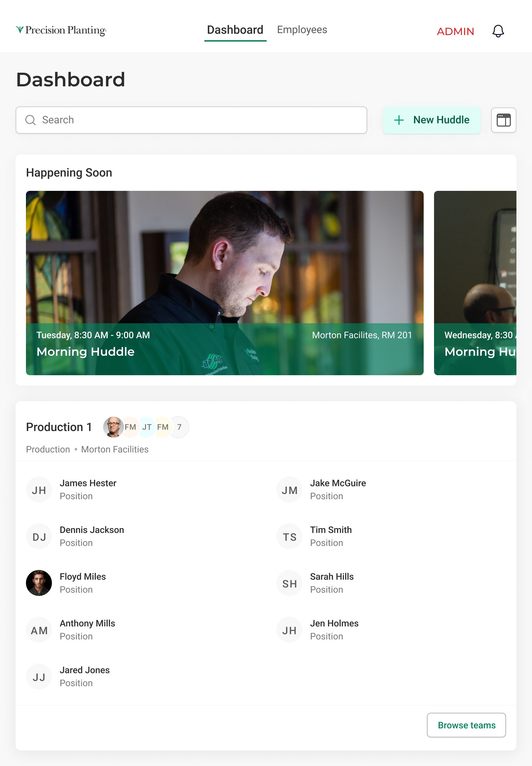The height and width of the screenshot is (766, 532).
Task: Select the name Floyd Miles
Action: [x=83, y=576]
